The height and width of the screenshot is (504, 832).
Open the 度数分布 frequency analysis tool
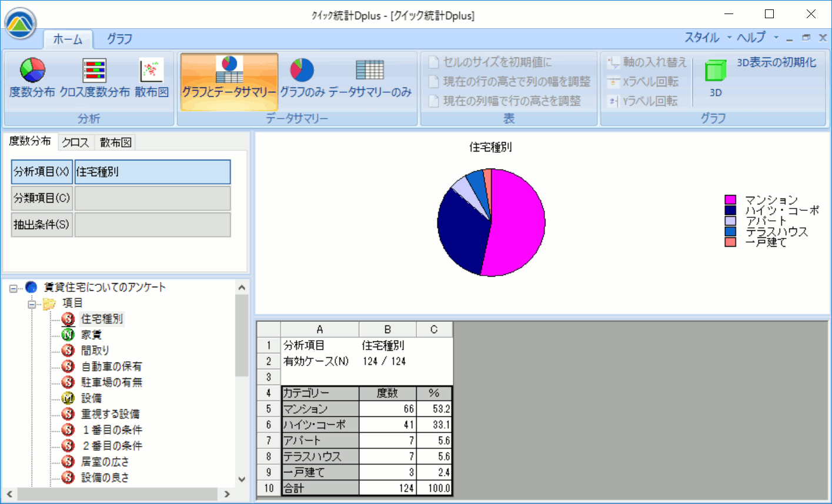click(x=32, y=78)
